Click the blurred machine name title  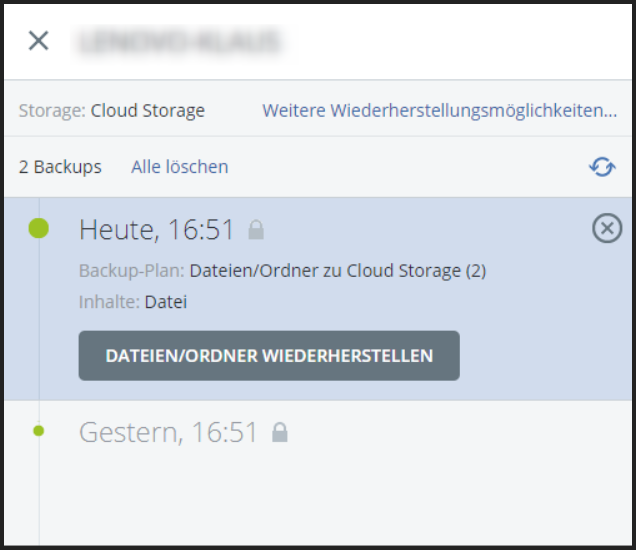tap(178, 41)
